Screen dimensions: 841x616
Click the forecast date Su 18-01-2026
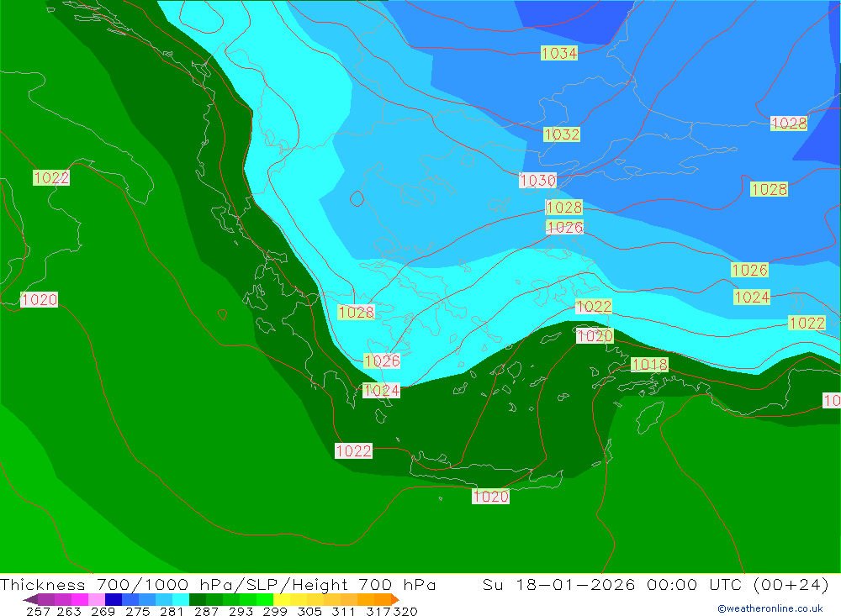coord(559,584)
